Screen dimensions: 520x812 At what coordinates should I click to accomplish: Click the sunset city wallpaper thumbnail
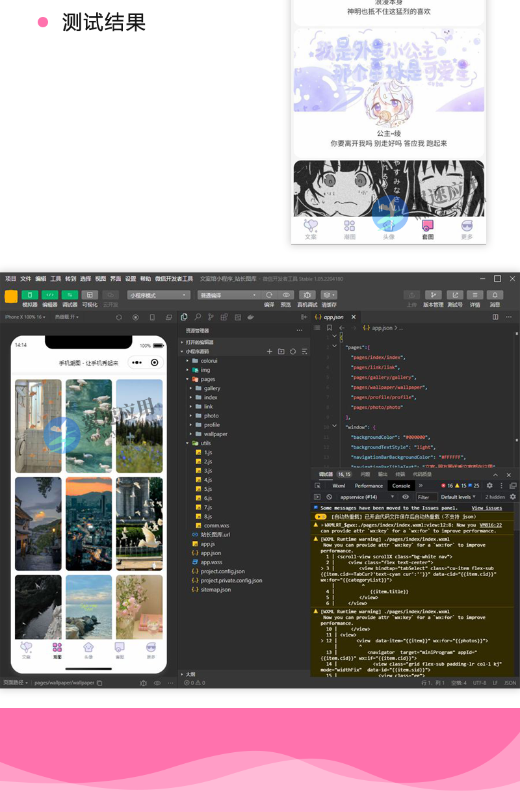coord(89,523)
